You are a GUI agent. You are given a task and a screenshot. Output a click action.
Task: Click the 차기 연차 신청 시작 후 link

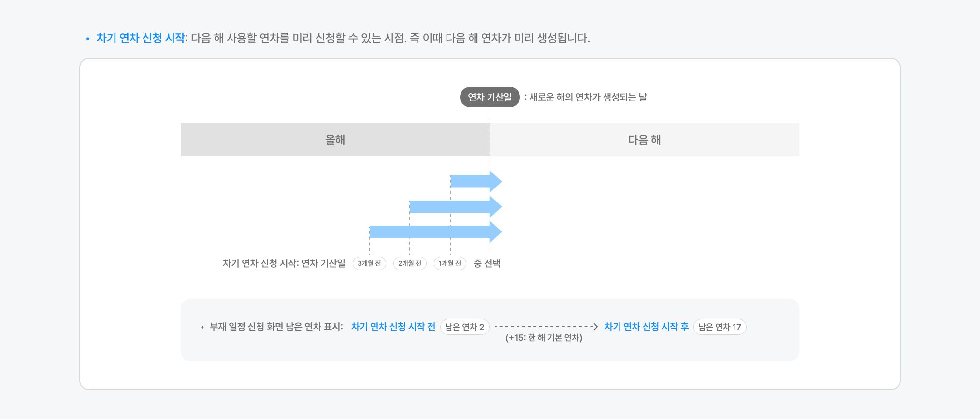point(646,327)
